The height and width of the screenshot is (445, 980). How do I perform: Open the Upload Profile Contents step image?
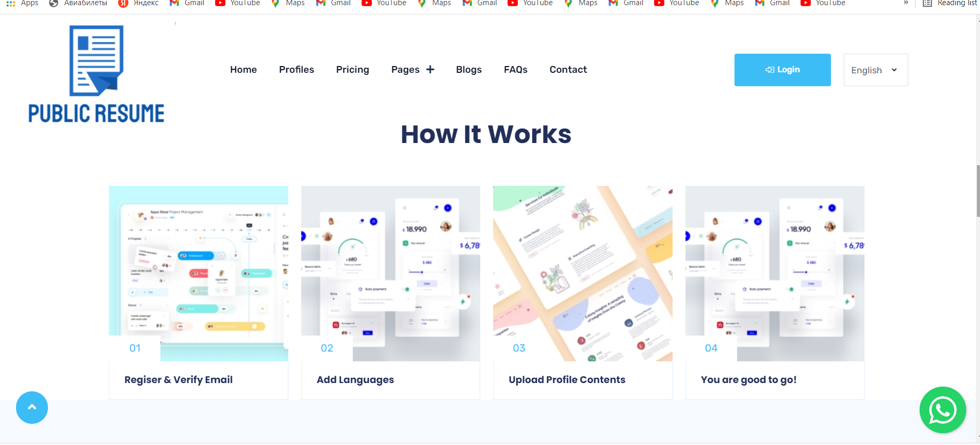583,273
